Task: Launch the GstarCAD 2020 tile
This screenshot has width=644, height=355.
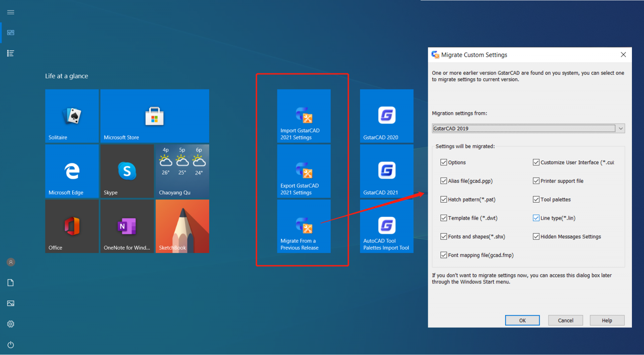Action: coord(386,116)
